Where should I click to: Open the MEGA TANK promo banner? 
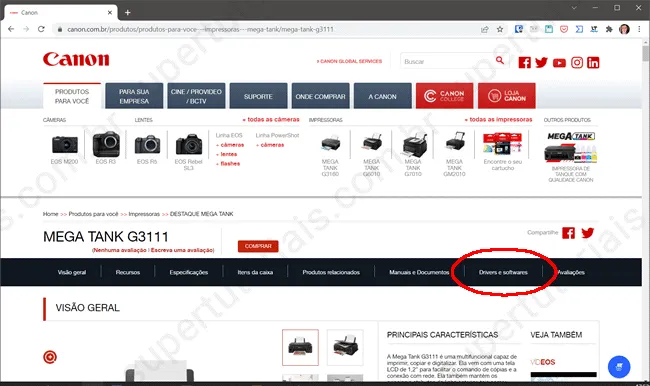point(571,157)
